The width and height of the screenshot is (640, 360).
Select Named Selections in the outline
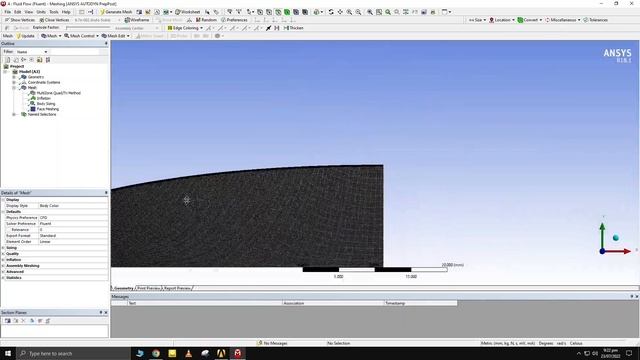click(x=42, y=114)
